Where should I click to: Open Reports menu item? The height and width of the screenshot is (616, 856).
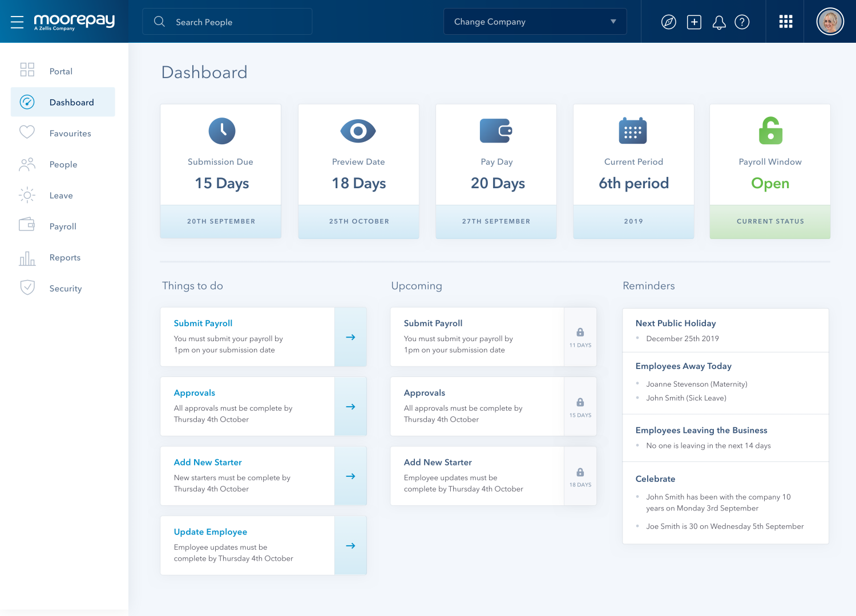pos(63,258)
